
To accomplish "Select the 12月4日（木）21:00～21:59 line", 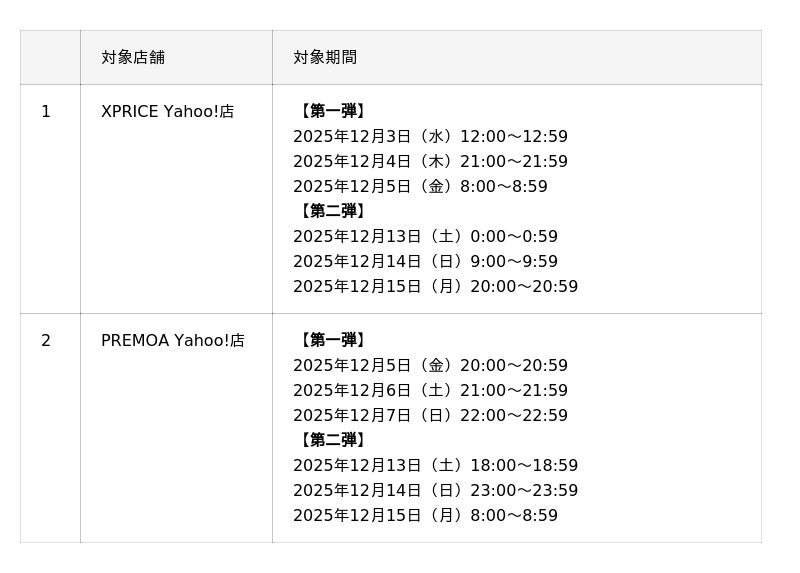I will coord(430,162).
